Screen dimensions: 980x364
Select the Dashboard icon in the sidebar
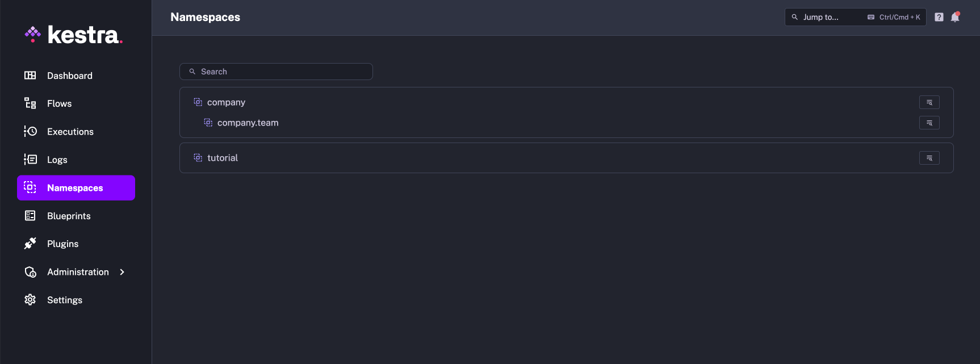click(x=30, y=75)
